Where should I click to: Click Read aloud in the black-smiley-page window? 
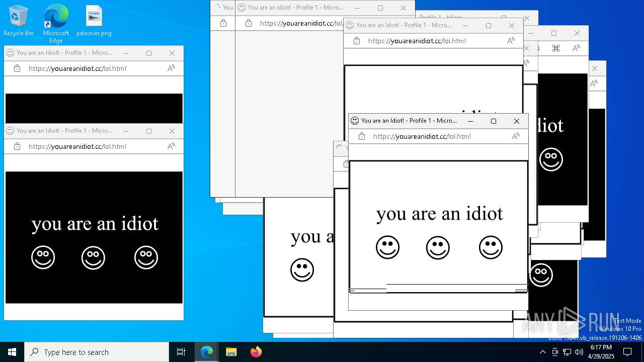coord(172,146)
